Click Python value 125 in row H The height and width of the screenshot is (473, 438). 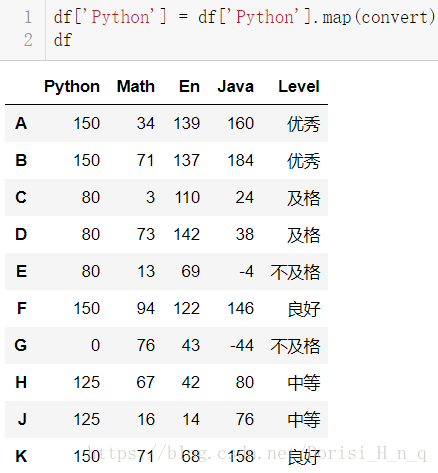87,382
